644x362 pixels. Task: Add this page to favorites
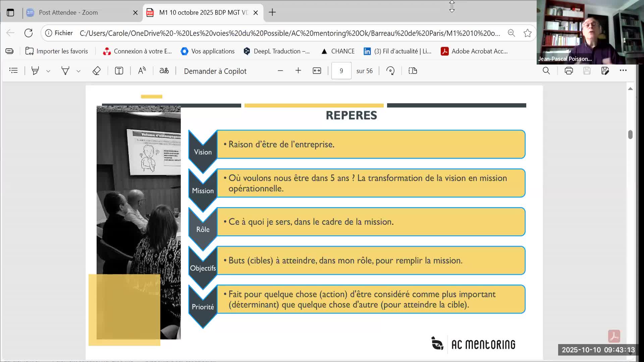click(x=527, y=33)
